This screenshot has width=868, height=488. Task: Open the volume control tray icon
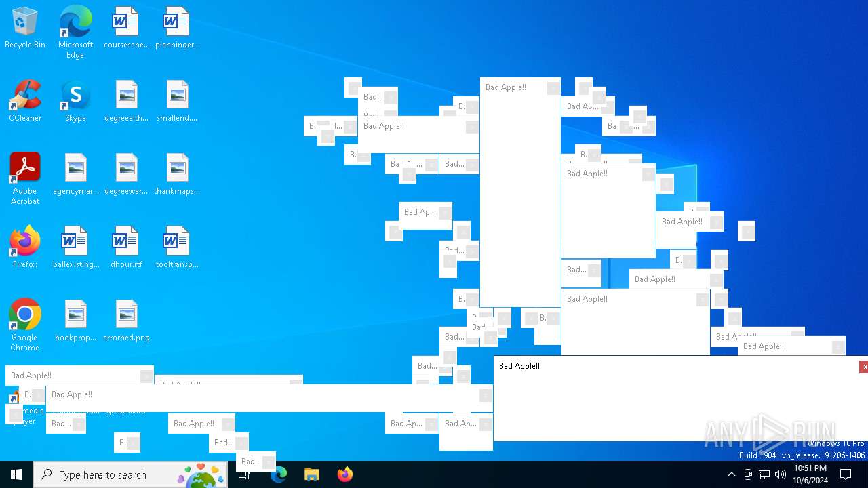tap(781, 474)
